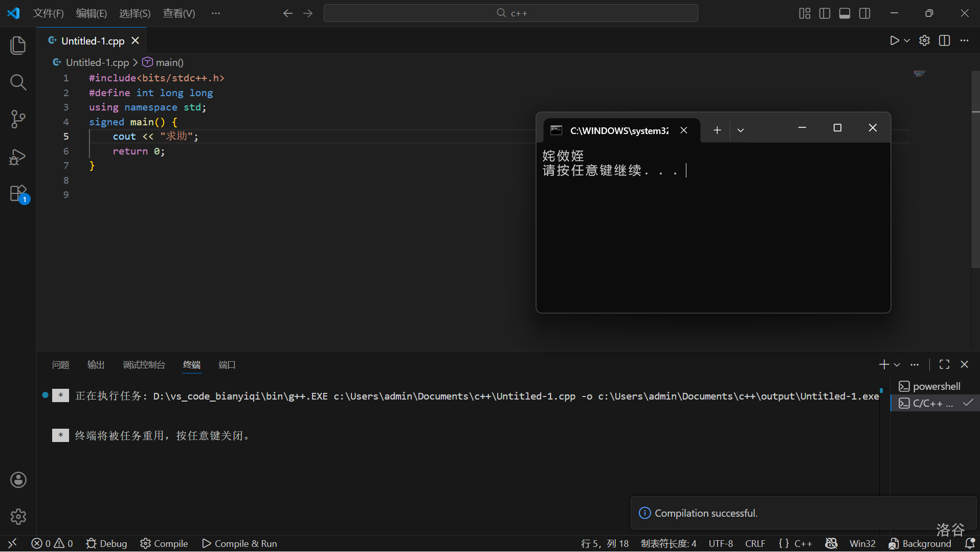
Task: Open the new terminal profile dropdown
Action: 897,365
